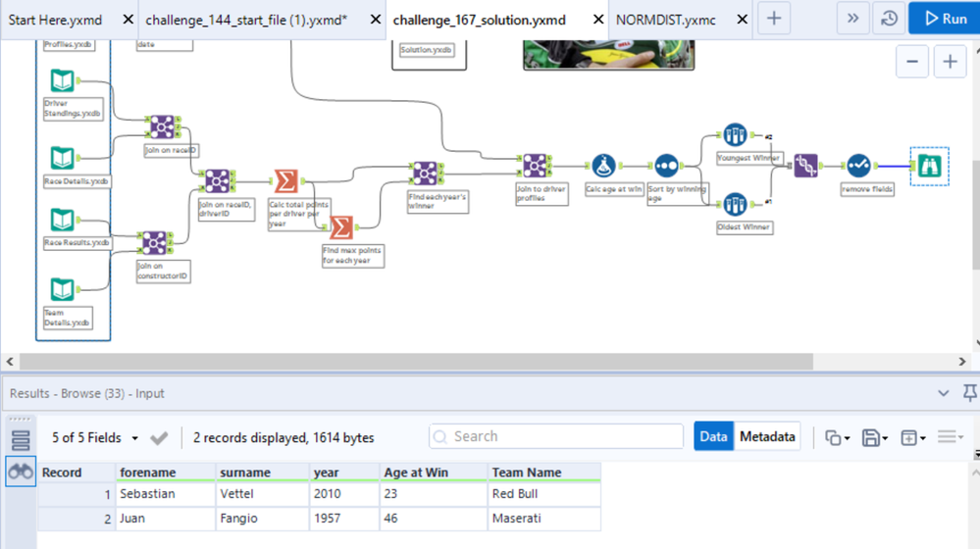Select the Race Results.yxdb input tool
Viewport: 980px width, 549px height.
click(63, 220)
